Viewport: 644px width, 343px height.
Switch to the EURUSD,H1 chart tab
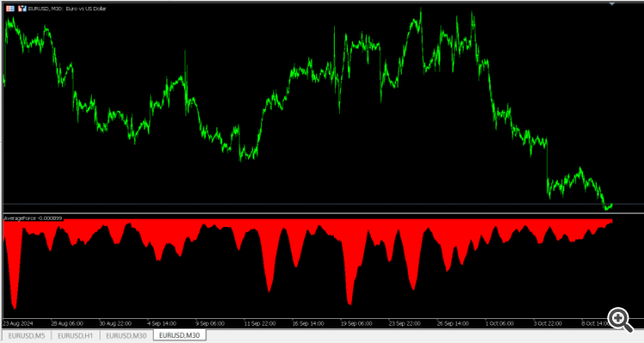tap(76, 335)
